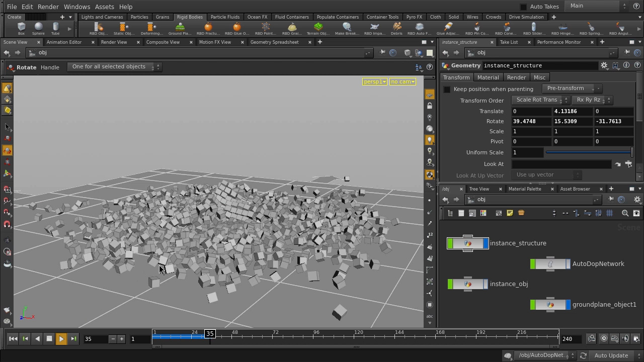Viewport: 644px width, 362px height.
Task: Click the Debris shelf tool icon
Action: click(x=396, y=28)
